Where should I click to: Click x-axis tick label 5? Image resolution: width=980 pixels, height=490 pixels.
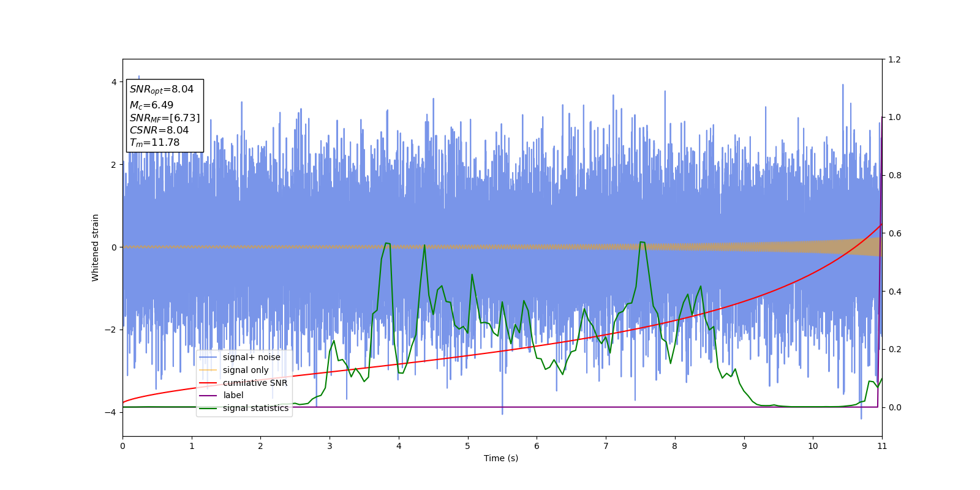(468, 446)
